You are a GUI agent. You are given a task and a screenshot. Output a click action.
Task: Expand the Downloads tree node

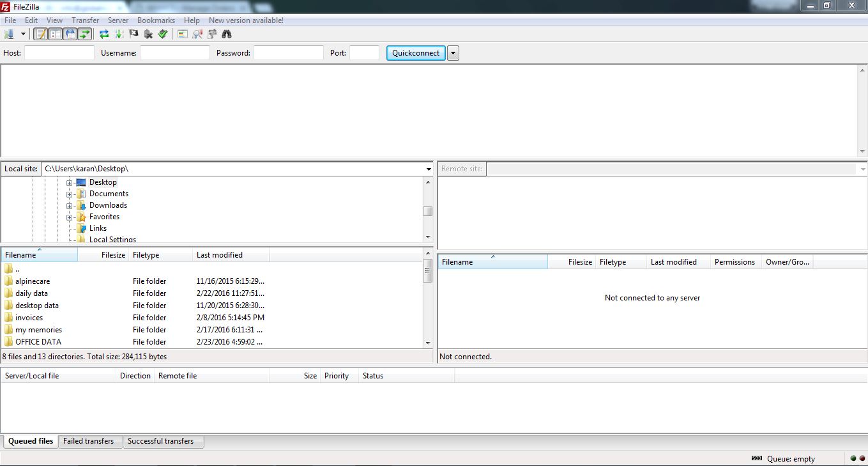[x=70, y=206]
